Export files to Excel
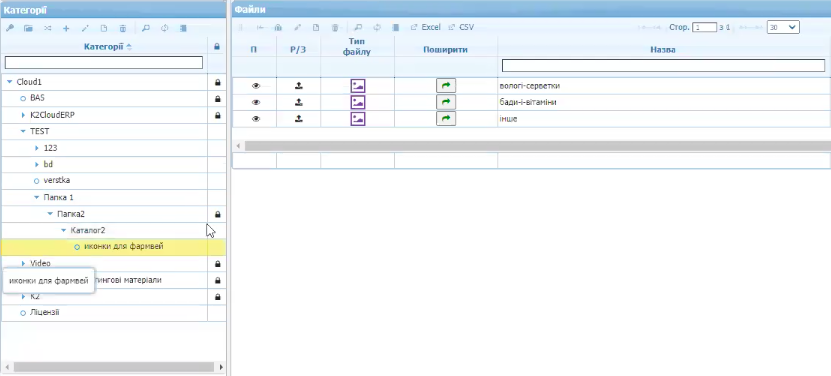The image size is (831, 376). (x=426, y=27)
